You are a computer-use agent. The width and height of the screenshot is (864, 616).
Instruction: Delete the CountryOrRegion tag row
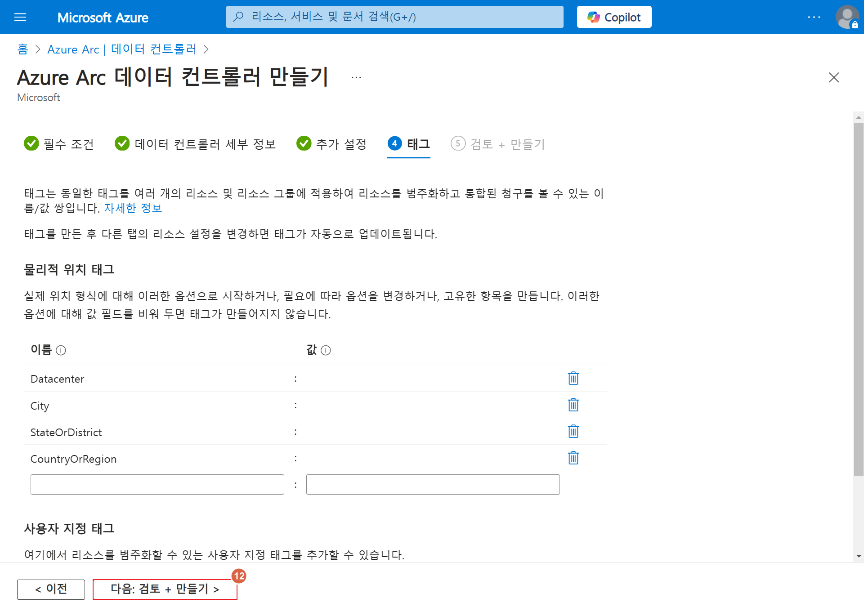[573, 458]
